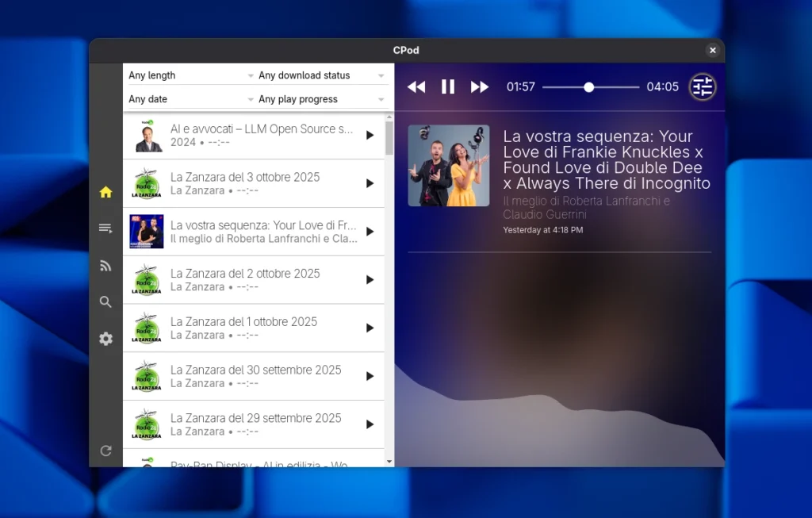
Task: Open the podcast search view
Action: (105, 301)
